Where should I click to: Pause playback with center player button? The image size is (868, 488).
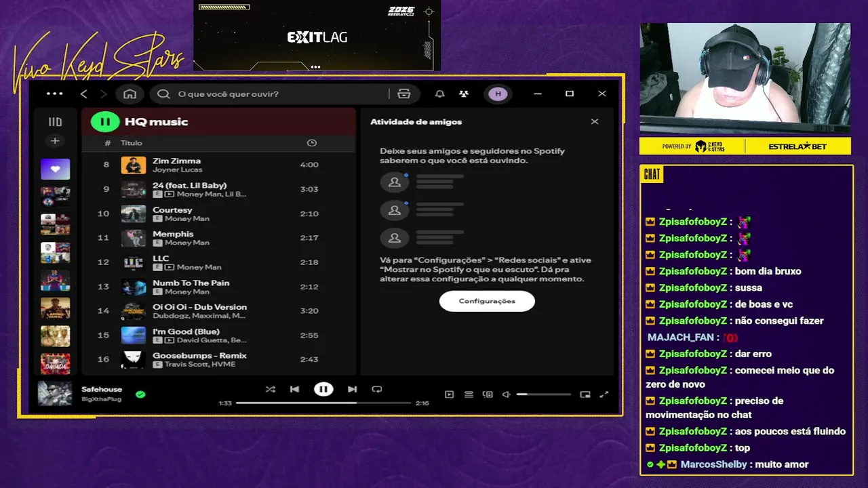[x=323, y=389]
